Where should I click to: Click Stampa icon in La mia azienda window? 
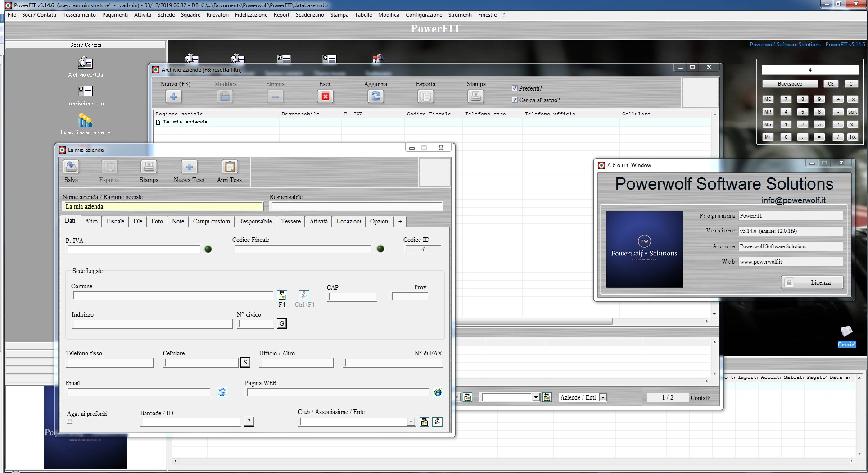tap(149, 167)
